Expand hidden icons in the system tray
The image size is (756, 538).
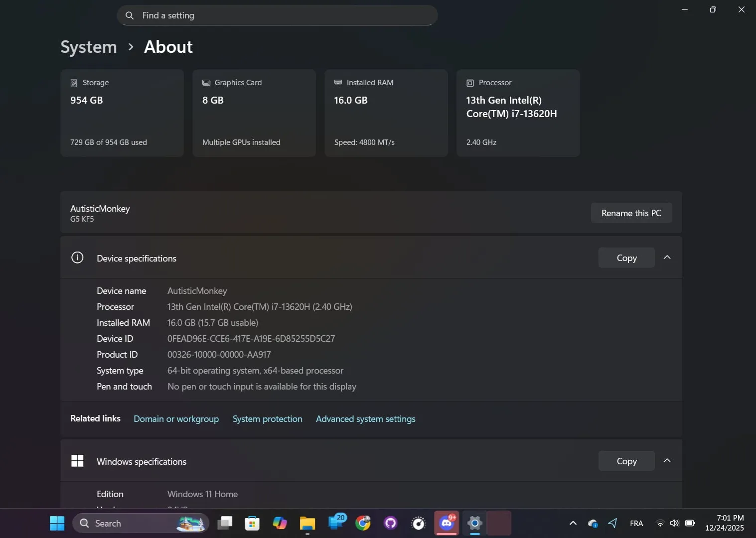click(573, 523)
